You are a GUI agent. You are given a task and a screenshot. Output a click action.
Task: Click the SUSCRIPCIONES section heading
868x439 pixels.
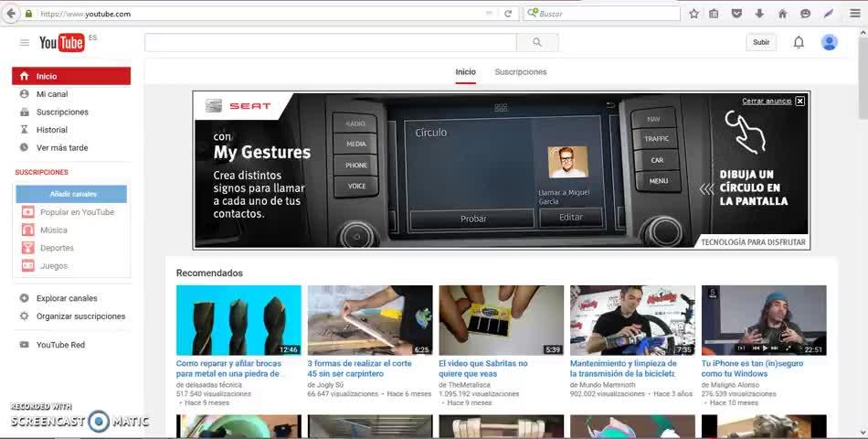tap(41, 172)
